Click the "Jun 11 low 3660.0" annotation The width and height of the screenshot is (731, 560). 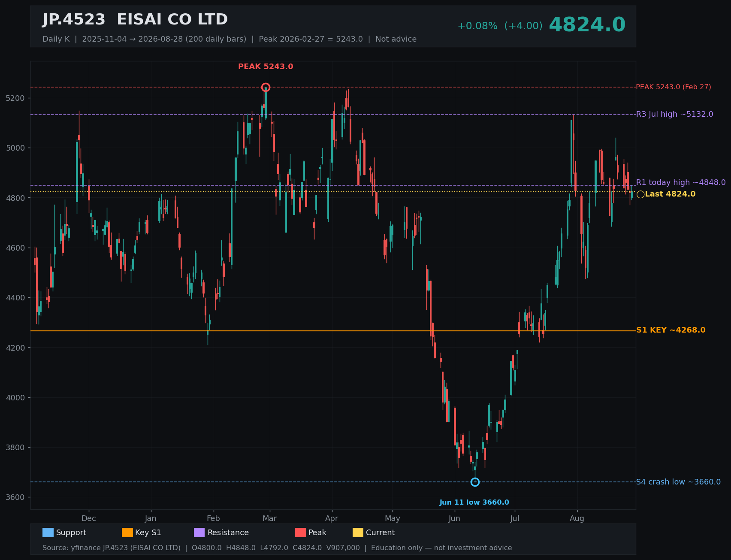tap(474, 502)
